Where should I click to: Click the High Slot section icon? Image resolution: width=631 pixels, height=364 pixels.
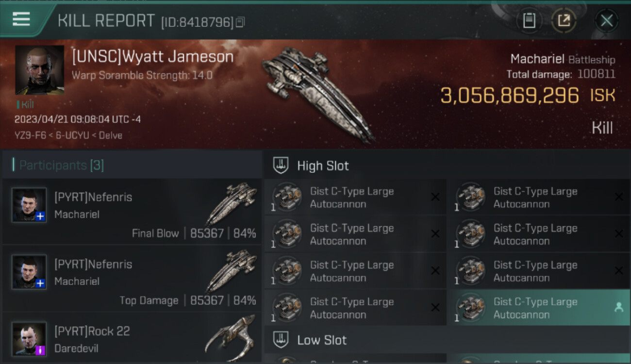point(281,165)
